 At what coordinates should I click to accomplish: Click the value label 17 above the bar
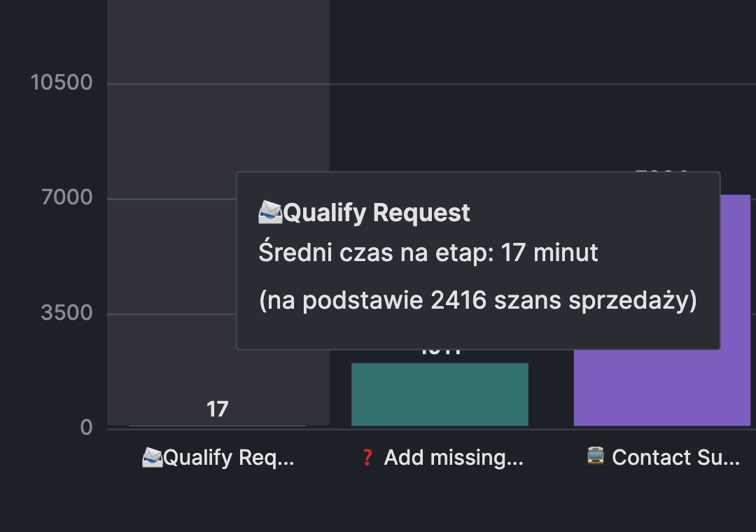tap(218, 409)
